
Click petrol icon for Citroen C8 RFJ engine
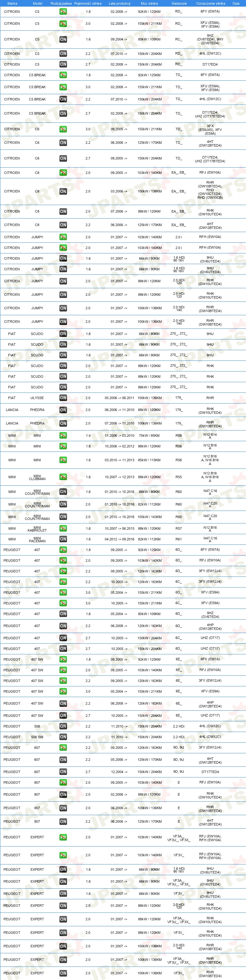click(63, 173)
